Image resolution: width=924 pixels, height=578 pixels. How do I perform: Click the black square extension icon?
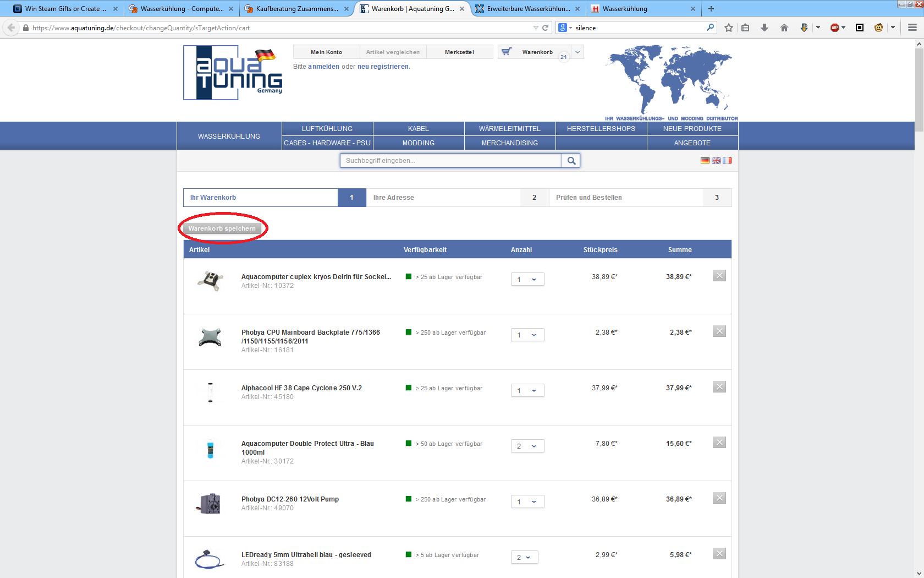coord(860,28)
